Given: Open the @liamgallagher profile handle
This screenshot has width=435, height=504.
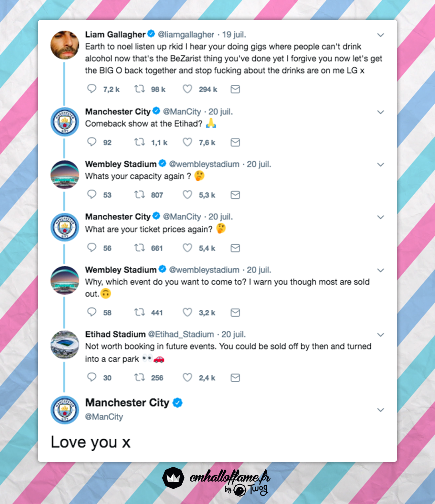Looking at the screenshot, I should pyautogui.click(x=186, y=35).
